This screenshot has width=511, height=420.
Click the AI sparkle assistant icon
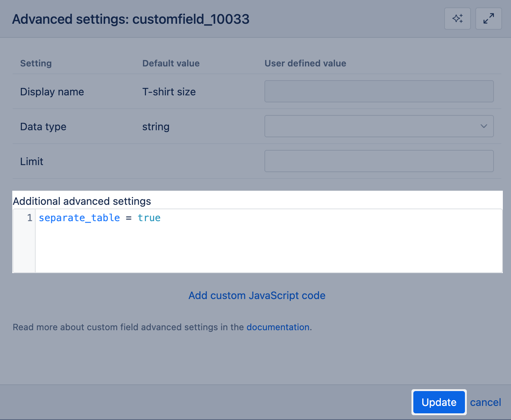coord(457,19)
